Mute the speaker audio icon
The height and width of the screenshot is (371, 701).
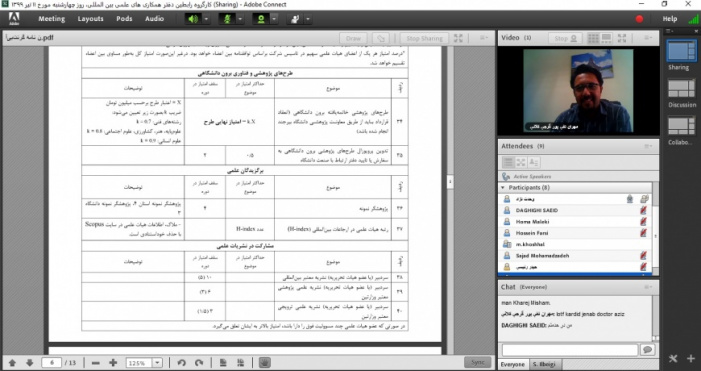pos(193,19)
